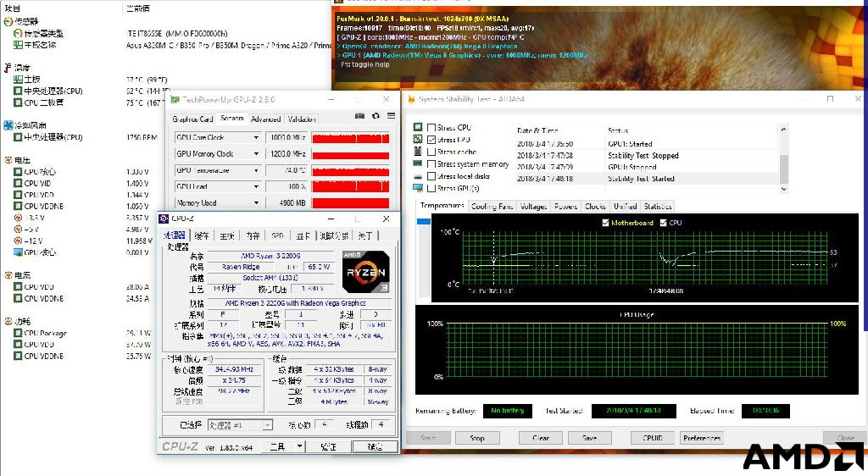Viewport: 868px width, 476px height.
Task: Click the Save button in AIDA64
Action: click(590, 438)
